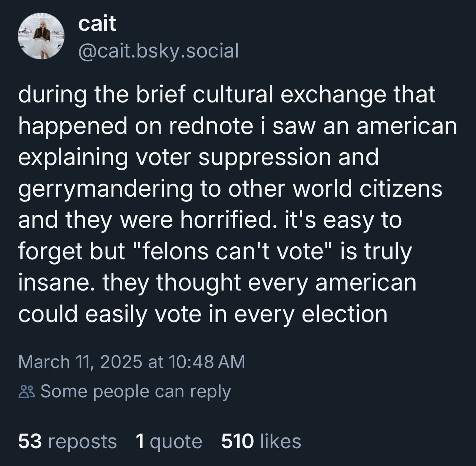
Task: Click the display name "cait"
Action: click(97, 24)
